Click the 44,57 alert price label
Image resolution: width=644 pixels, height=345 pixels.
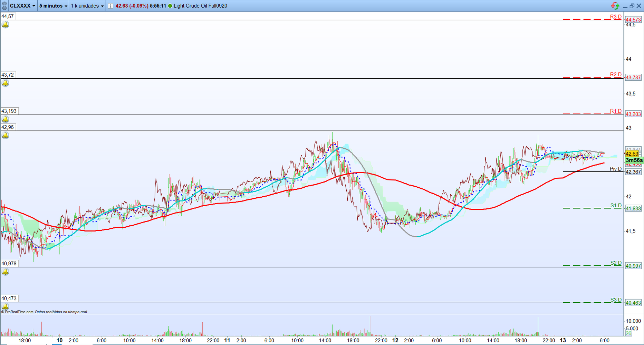tap(8, 16)
